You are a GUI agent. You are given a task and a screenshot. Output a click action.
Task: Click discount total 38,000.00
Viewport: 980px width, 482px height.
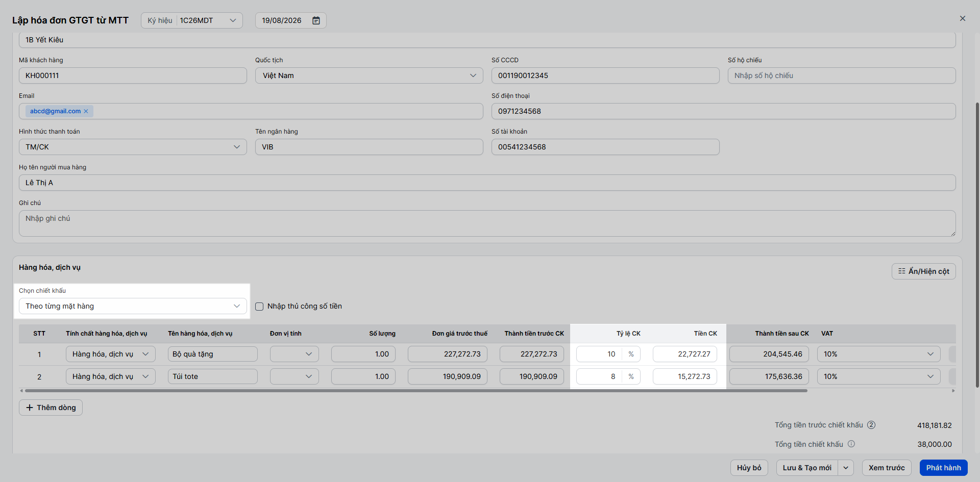[x=935, y=444]
